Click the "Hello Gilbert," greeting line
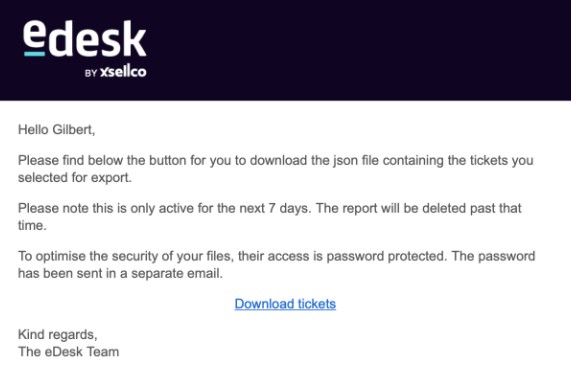571x378 pixels. (56, 130)
